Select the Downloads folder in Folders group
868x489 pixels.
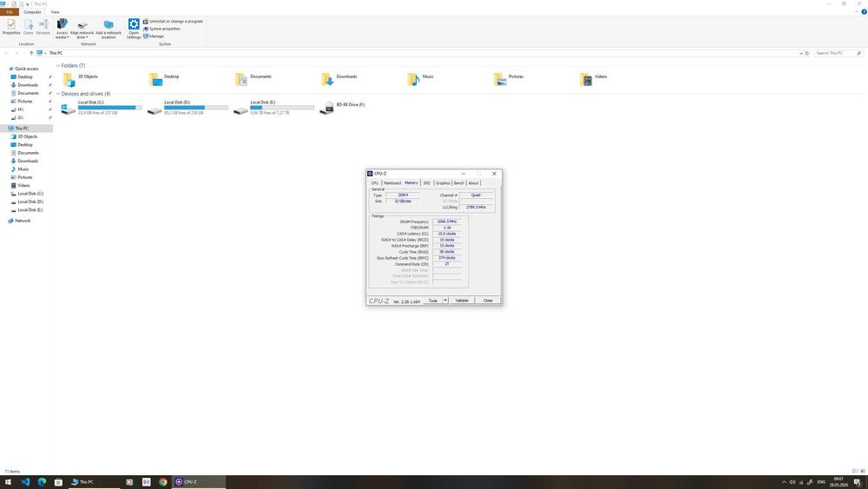point(327,80)
